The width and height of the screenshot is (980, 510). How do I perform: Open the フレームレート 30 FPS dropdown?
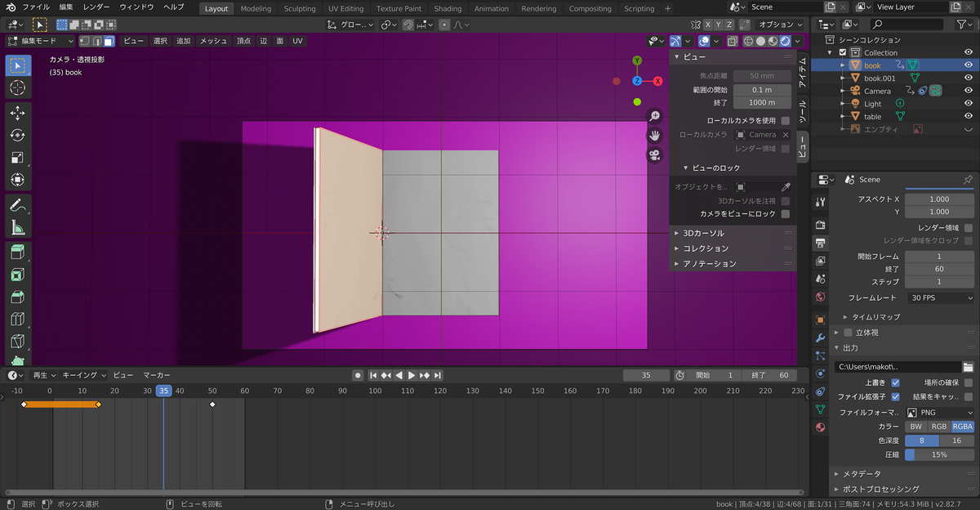[940, 297]
